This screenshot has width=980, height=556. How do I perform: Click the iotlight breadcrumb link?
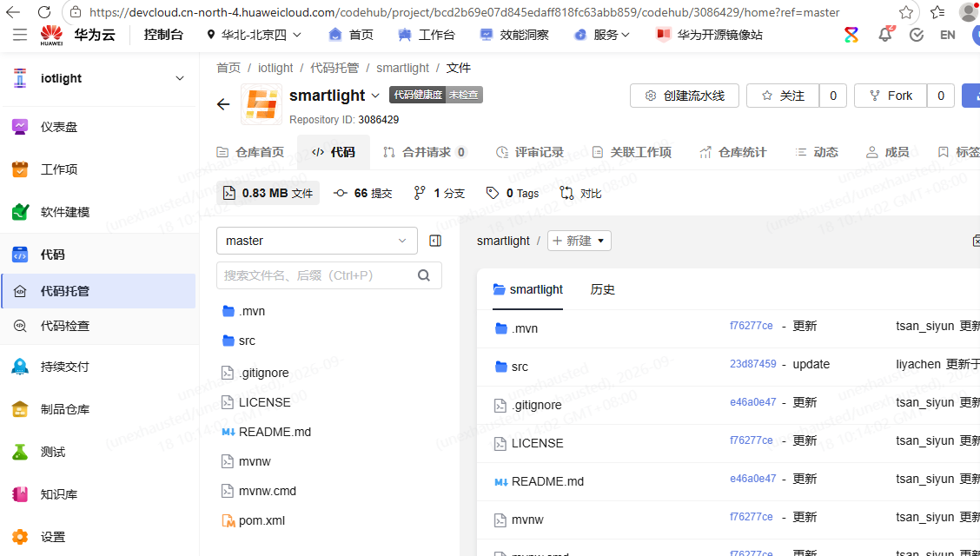point(275,68)
